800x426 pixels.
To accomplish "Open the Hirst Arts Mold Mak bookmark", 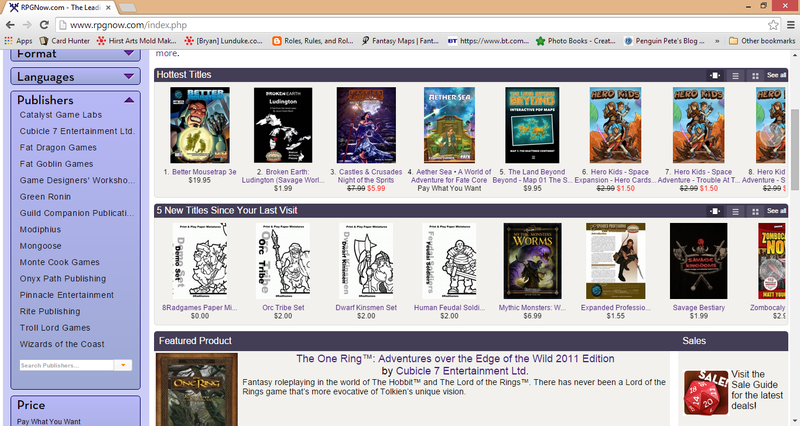I will tap(137, 41).
